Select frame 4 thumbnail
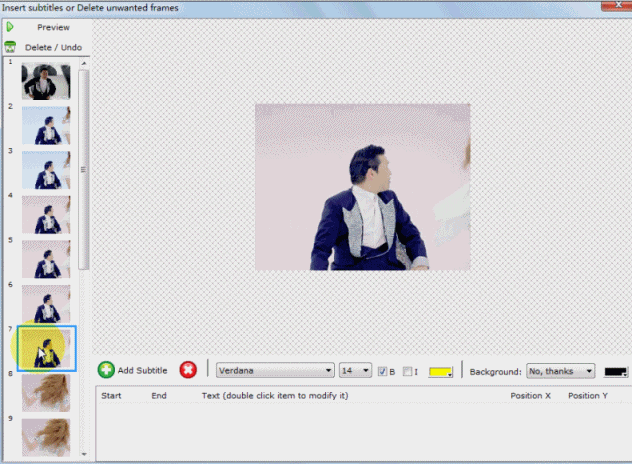This screenshot has width=632, height=464. click(46, 214)
